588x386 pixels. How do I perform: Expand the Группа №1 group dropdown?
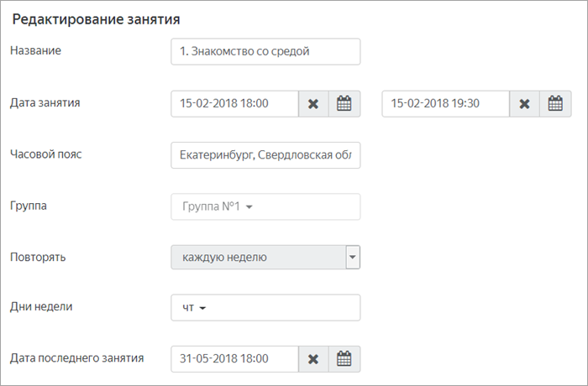pyautogui.click(x=265, y=206)
